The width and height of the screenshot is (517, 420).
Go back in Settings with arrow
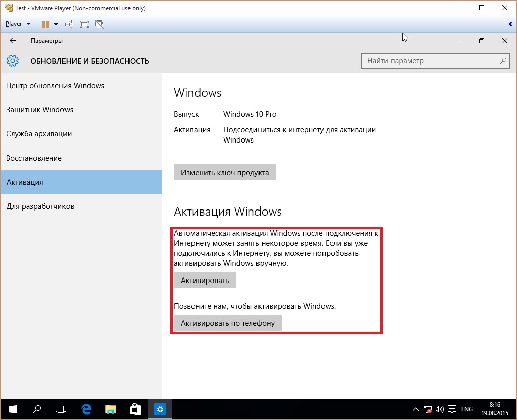coord(13,40)
